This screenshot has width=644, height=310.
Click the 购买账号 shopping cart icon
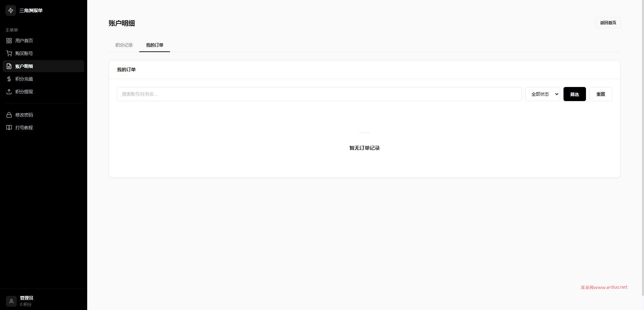click(x=9, y=53)
